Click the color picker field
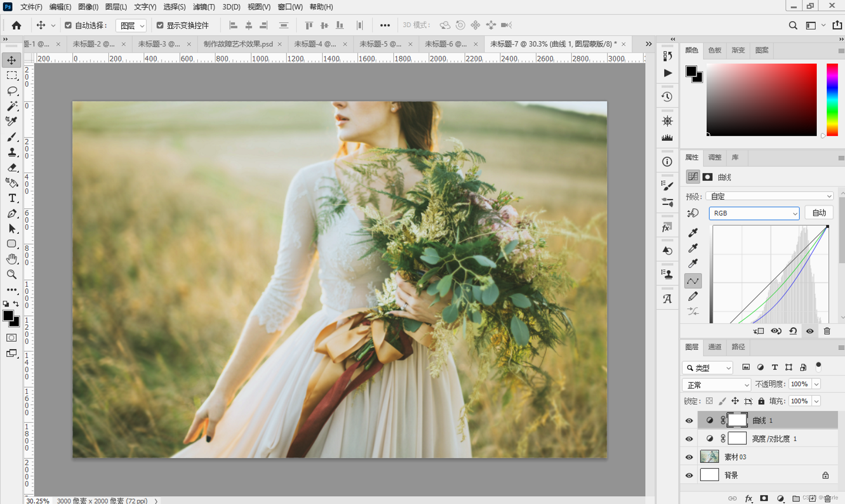This screenshot has height=504, width=845. click(762, 100)
